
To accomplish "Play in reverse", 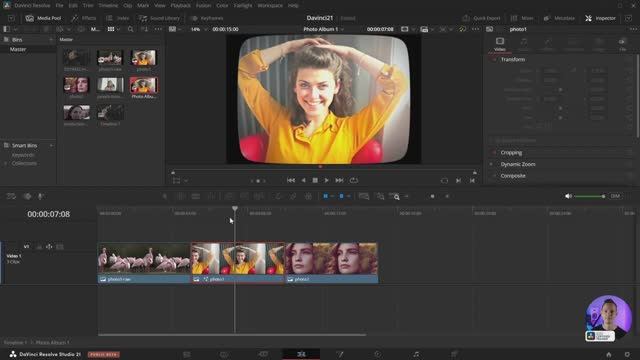I will pyautogui.click(x=303, y=180).
